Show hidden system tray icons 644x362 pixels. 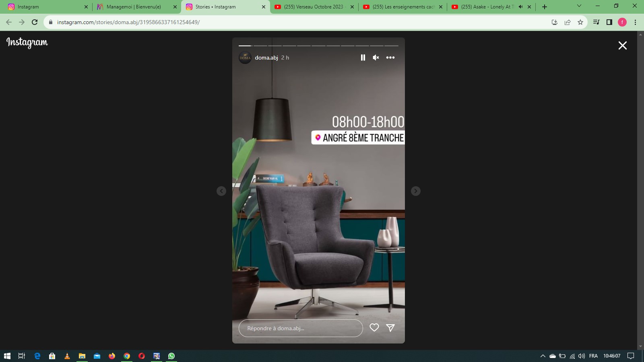(x=543, y=356)
